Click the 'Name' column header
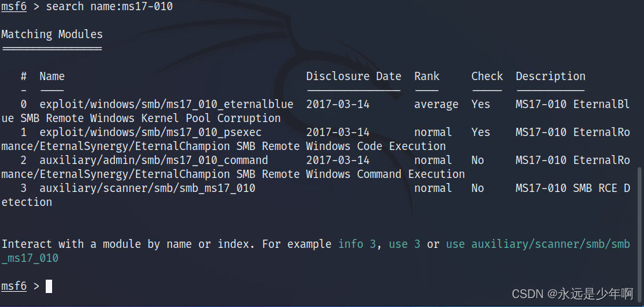644x307 pixels. (x=52, y=76)
